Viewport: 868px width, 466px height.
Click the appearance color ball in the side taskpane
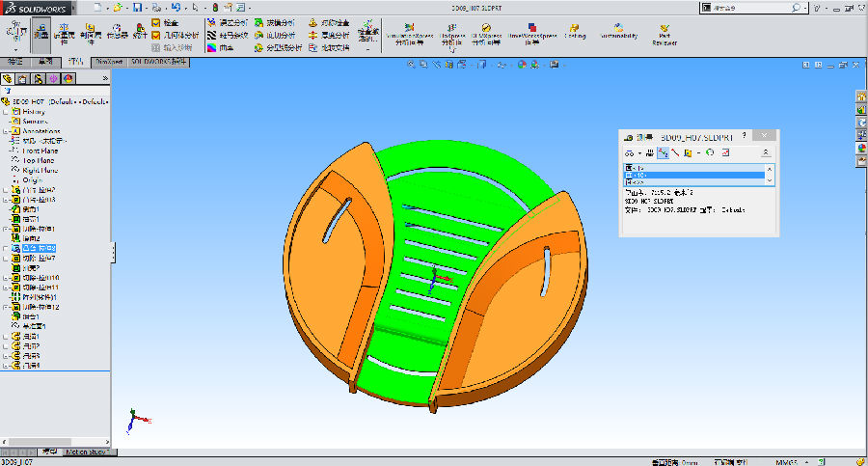pyautogui.click(x=860, y=148)
